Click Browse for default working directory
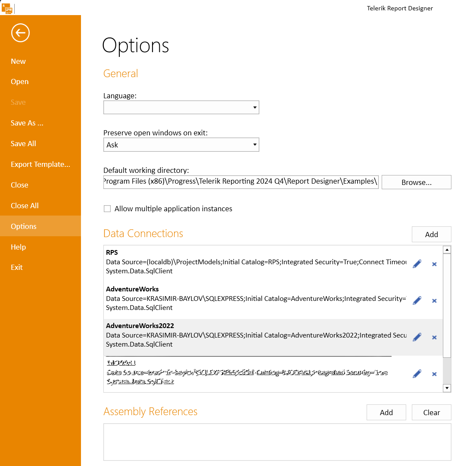 [x=416, y=182]
